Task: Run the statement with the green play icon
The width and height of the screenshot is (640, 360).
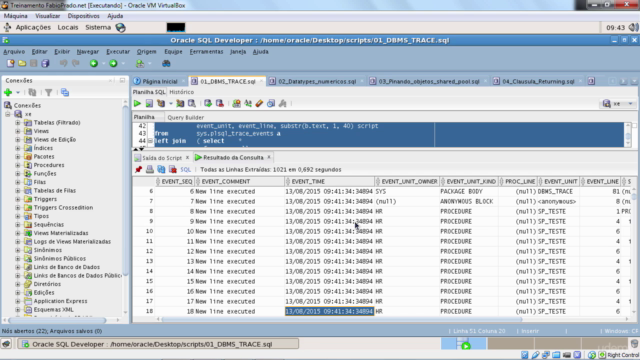Action: (137, 104)
